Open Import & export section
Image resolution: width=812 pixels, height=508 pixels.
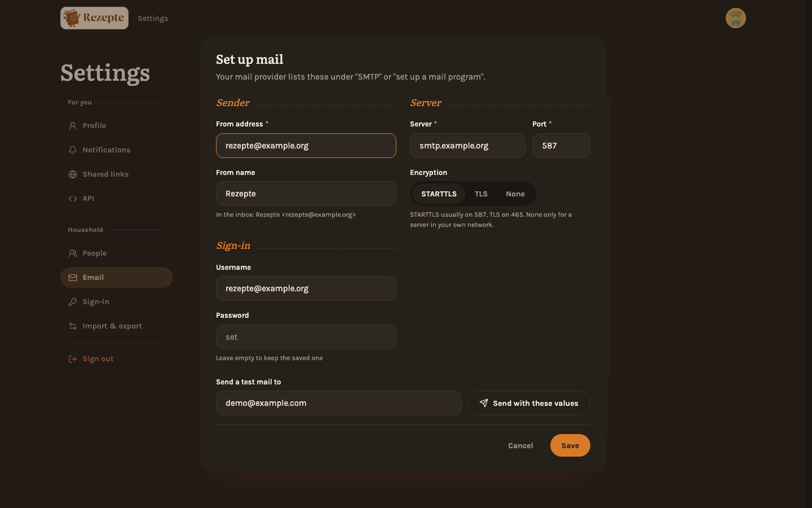click(117, 326)
